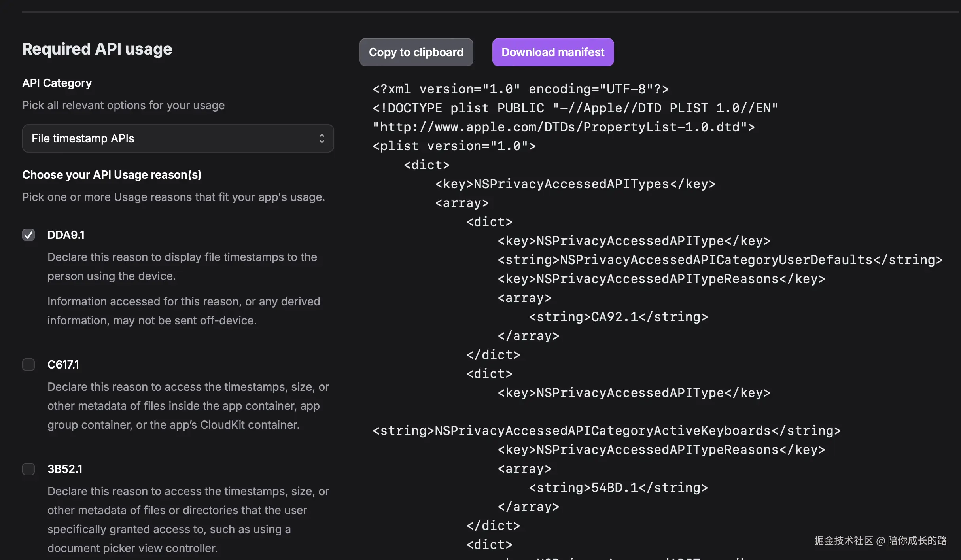This screenshot has height=560, width=961.
Task: Uncheck the DDA9.1 reason checkbox
Action: click(28, 235)
